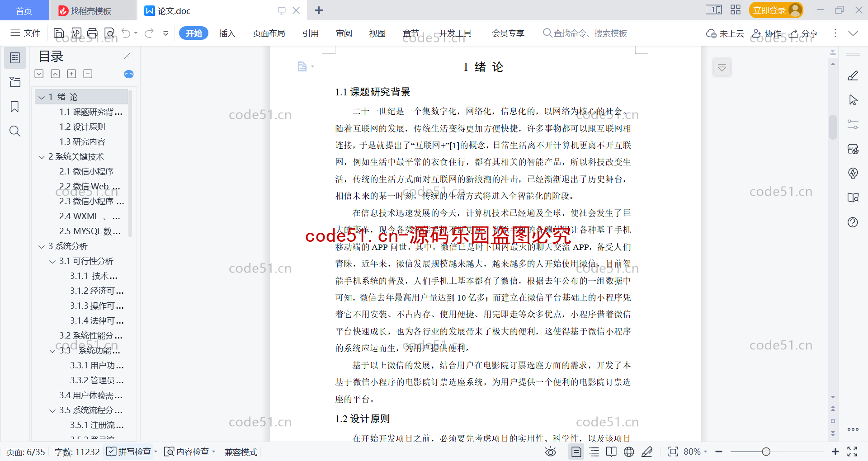868x461 pixels.
Task: Switch to the 首页 tab
Action: click(x=24, y=10)
